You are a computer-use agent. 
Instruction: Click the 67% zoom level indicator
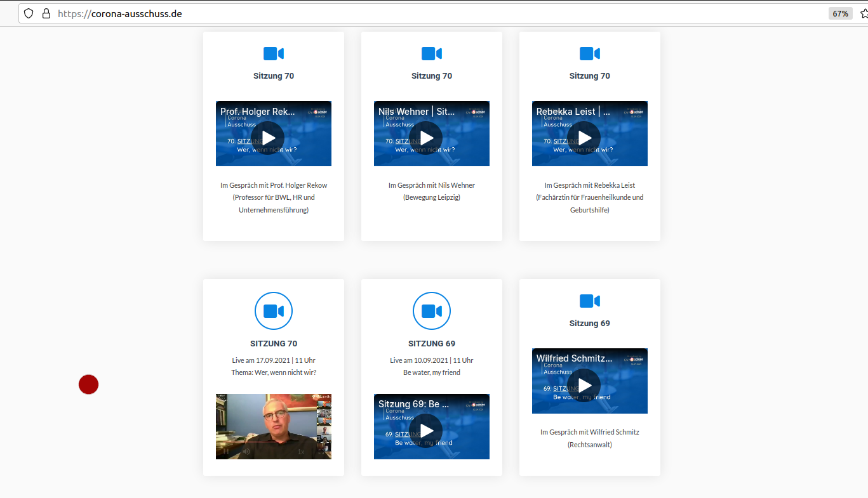841,13
